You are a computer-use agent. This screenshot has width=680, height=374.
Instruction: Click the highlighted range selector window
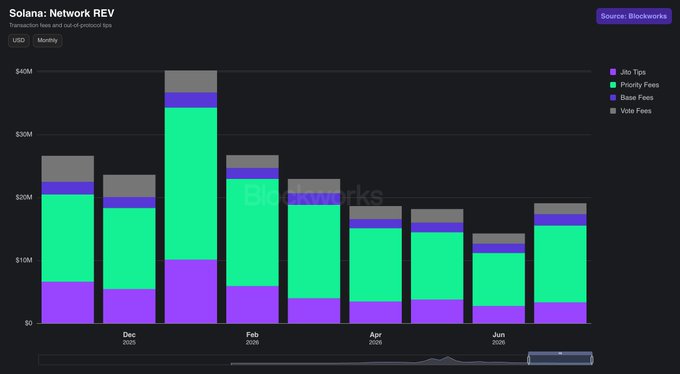click(560, 358)
